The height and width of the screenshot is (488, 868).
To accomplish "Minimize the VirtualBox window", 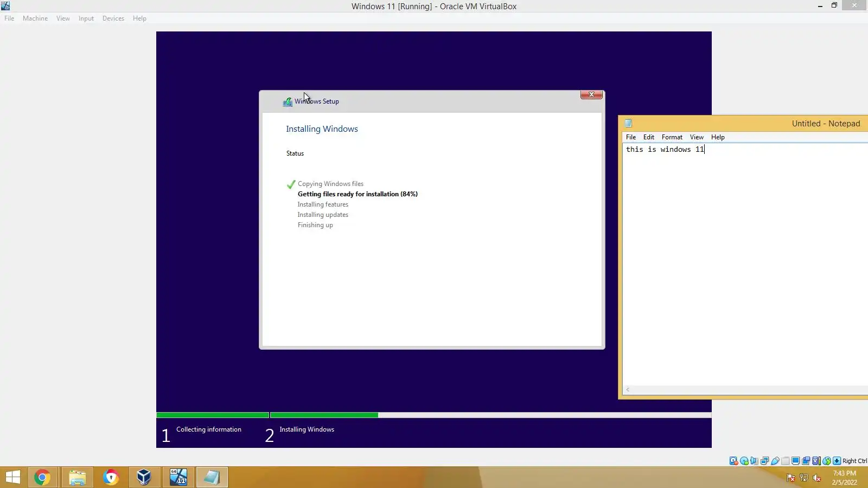I will tap(820, 6).
